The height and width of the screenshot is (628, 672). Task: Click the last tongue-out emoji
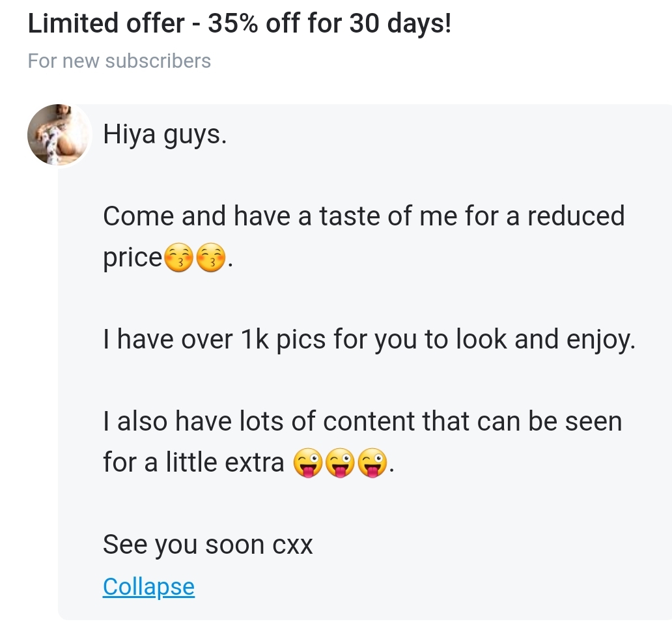373,463
